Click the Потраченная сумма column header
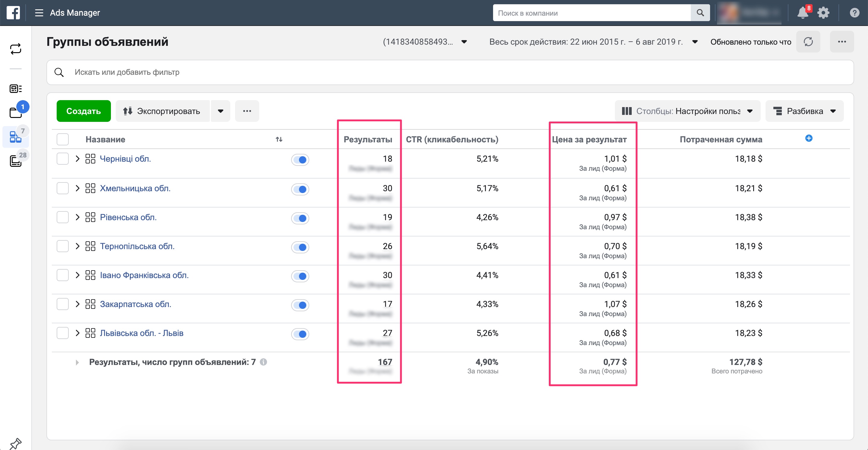Image resolution: width=868 pixels, height=450 pixels. (721, 140)
